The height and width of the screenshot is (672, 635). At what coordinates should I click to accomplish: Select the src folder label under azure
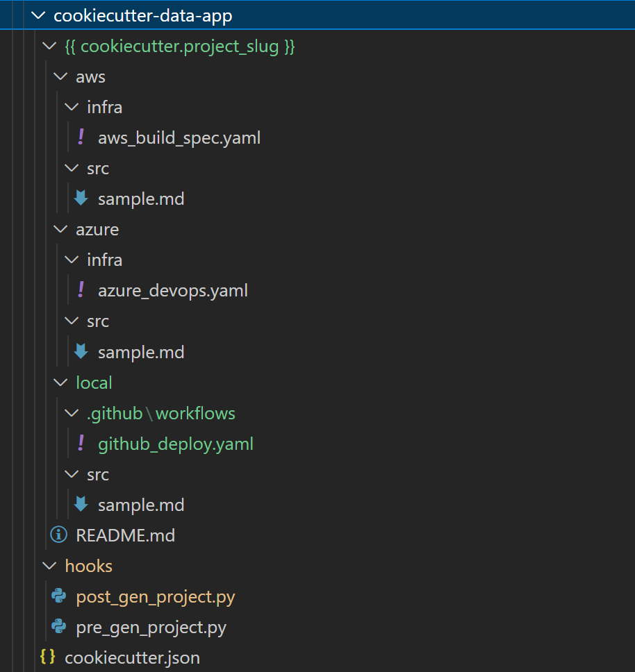[98, 321]
